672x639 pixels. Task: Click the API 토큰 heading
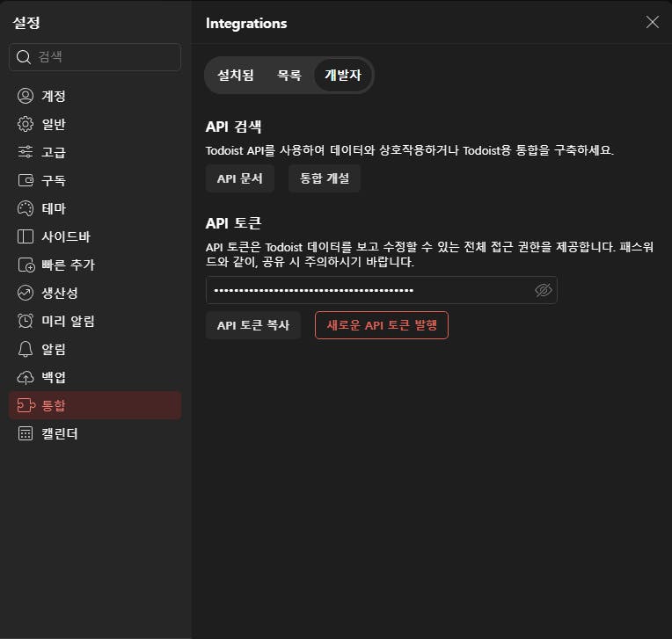click(x=234, y=223)
